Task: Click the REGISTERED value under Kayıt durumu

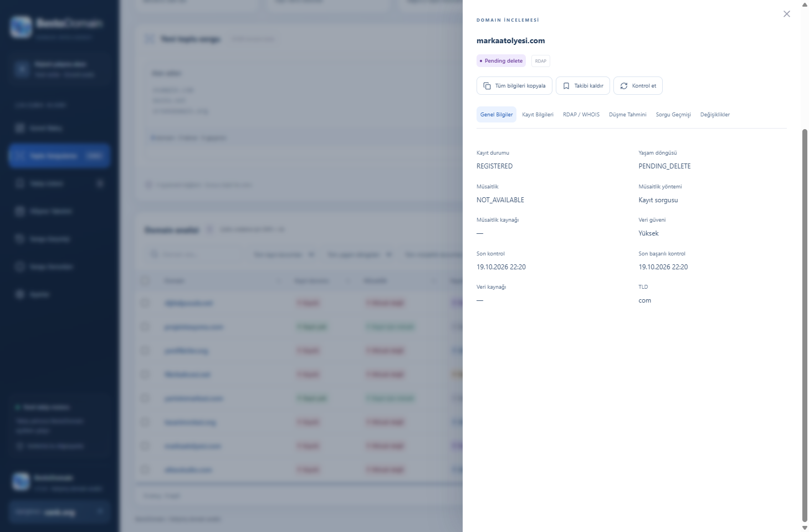Action: (x=494, y=166)
